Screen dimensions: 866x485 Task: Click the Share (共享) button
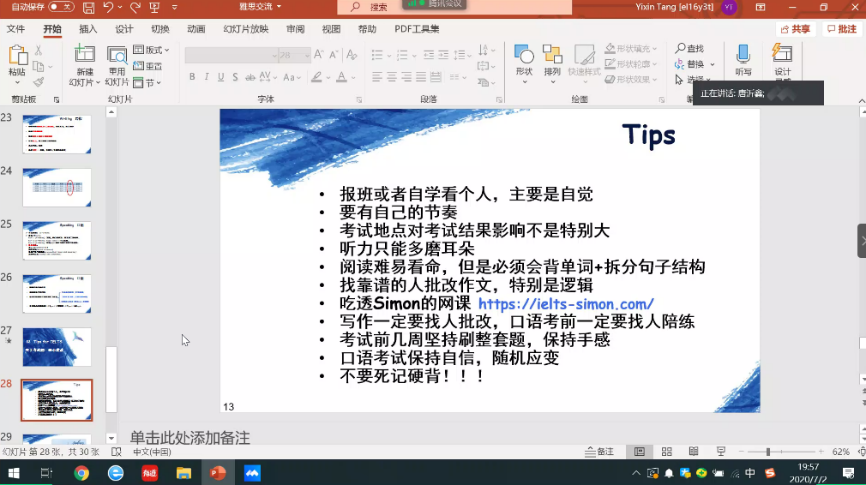795,29
